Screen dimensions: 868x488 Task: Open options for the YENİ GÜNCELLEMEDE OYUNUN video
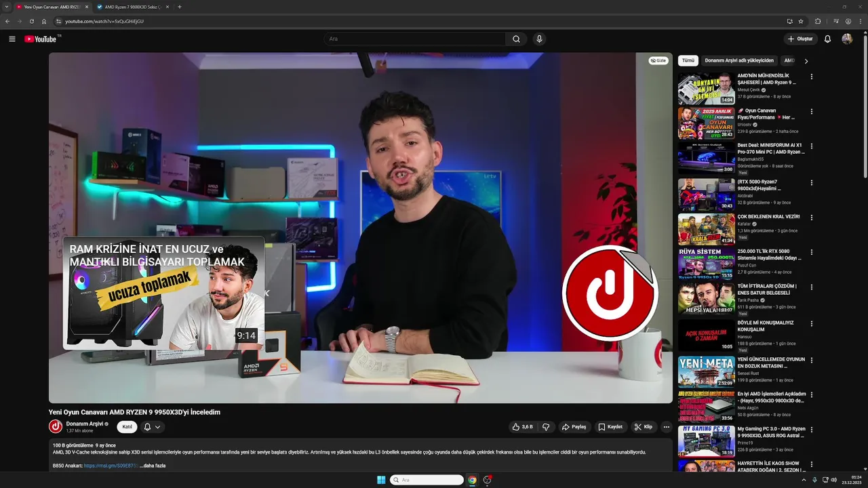[x=811, y=360]
